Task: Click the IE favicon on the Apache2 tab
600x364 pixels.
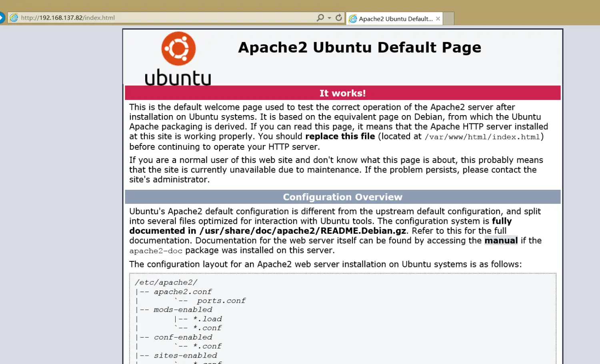Action: [x=353, y=19]
